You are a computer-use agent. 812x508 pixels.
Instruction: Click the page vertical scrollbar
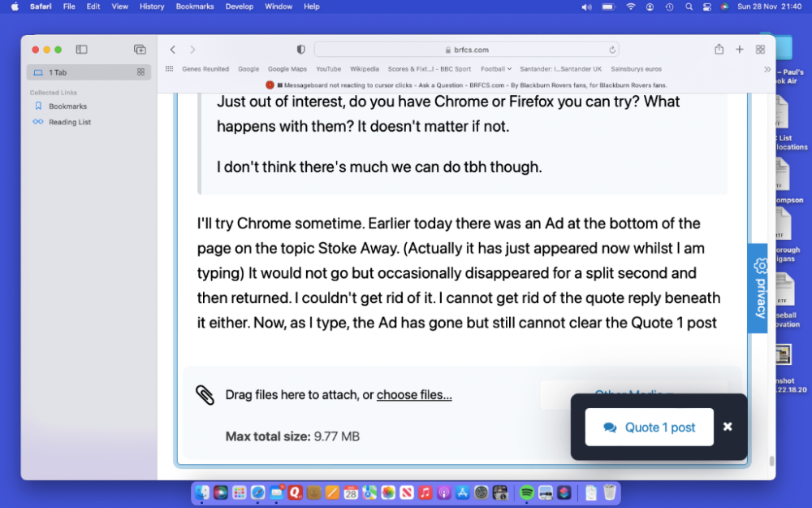[771, 461]
